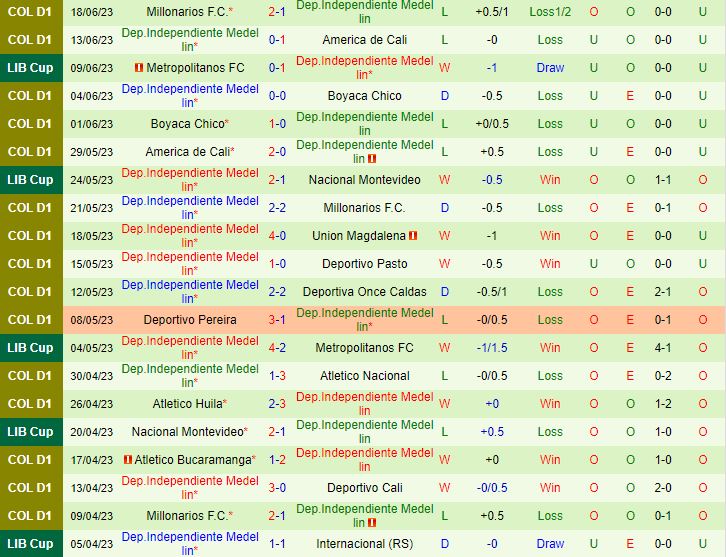The width and height of the screenshot is (726, 557).
Task: Open LIB Cup league label on 20/04/23 row
Action: [x=31, y=432]
